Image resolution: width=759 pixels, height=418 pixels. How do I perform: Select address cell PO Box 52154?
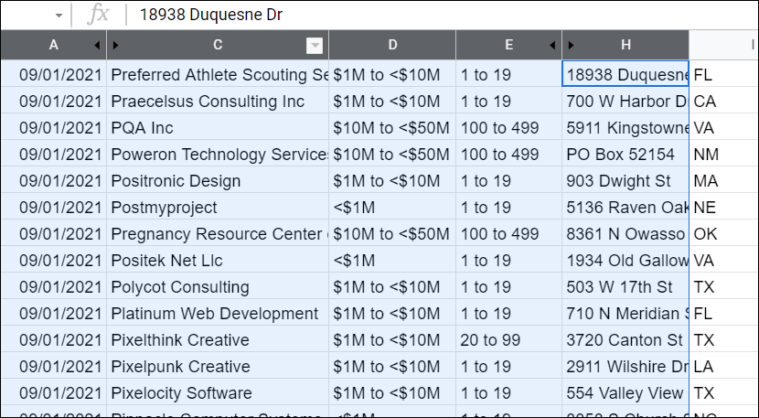[625, 154]
